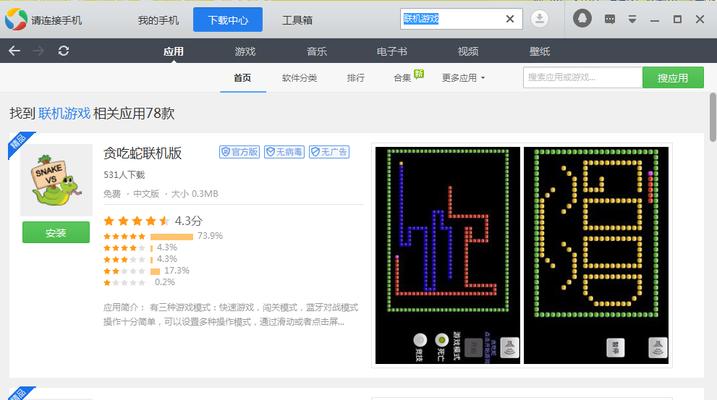Click the two-star 17.3% rating bar
This screenshot has height=400, width=717.
point(155,271)
